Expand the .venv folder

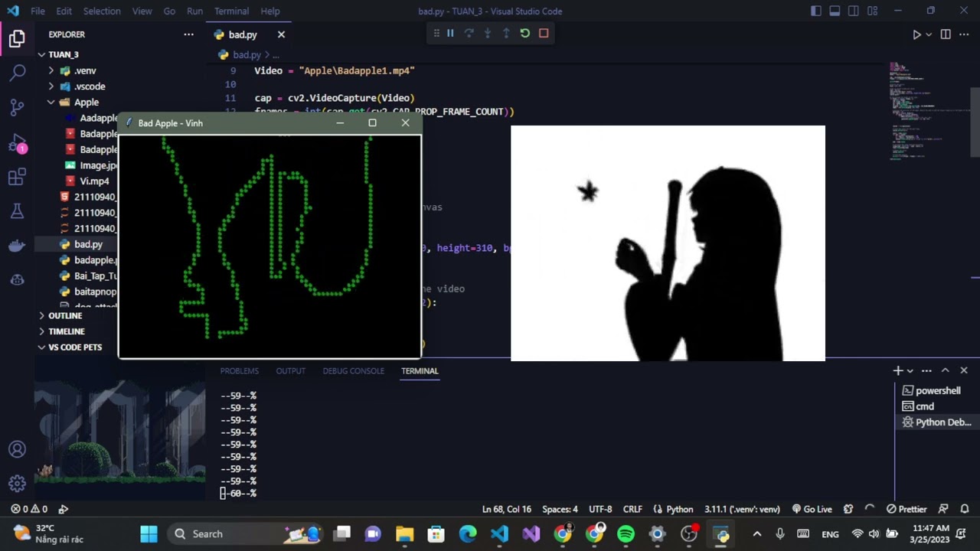84,70
